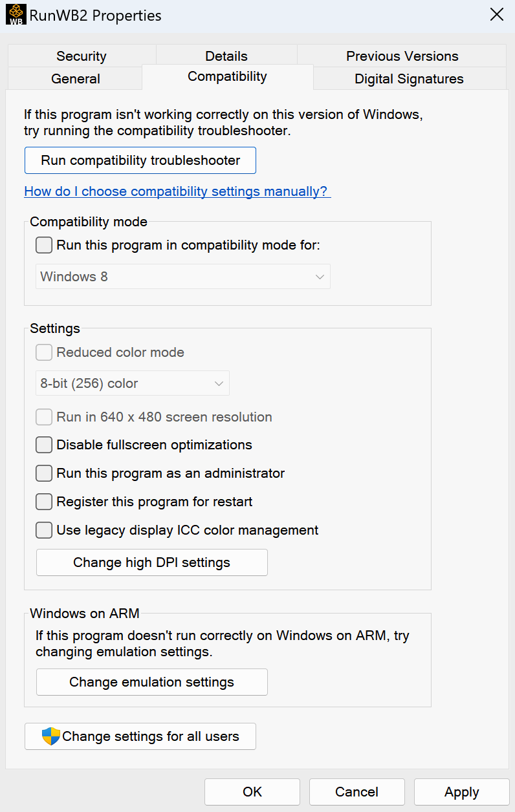Check Disable fullscreen optimizations
The height and width of the screenshot is (812, 515).
(x=43, y=445)
